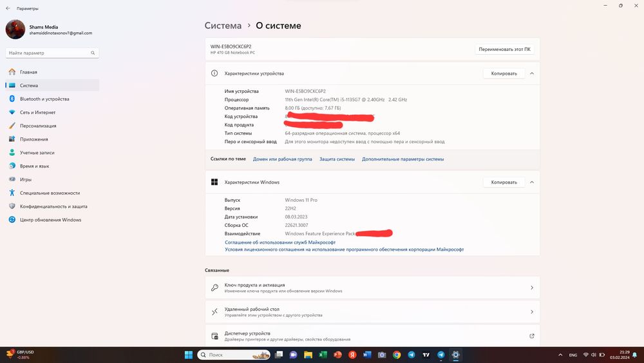Launch Excel from the taskbar
This screenshot has width=644, height=363.
click(323, 355)
